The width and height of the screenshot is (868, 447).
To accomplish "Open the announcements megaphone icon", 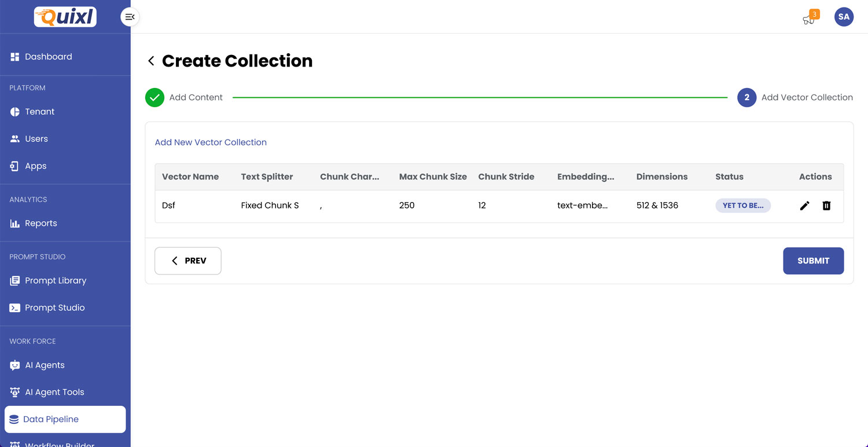I will pyautogui.click(x=808, y=19).
